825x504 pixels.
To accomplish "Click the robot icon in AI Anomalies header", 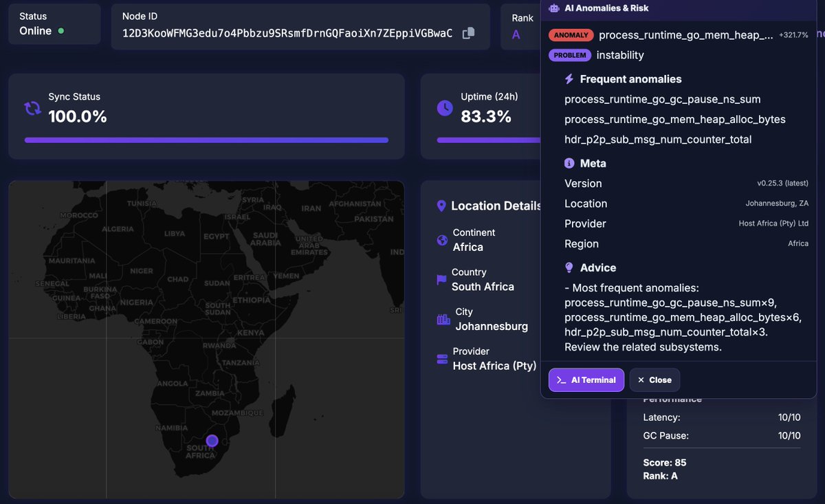I will pos(555,8).
